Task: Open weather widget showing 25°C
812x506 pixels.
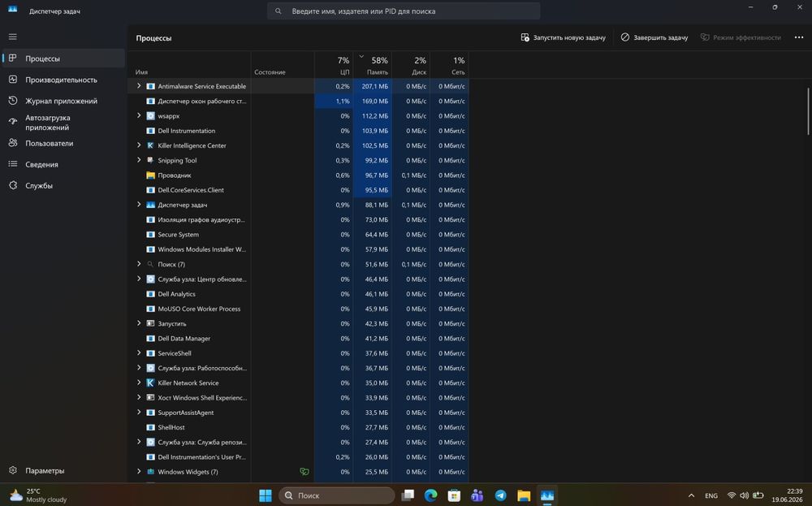Action: pyautogui.click(x=38, y=495)
